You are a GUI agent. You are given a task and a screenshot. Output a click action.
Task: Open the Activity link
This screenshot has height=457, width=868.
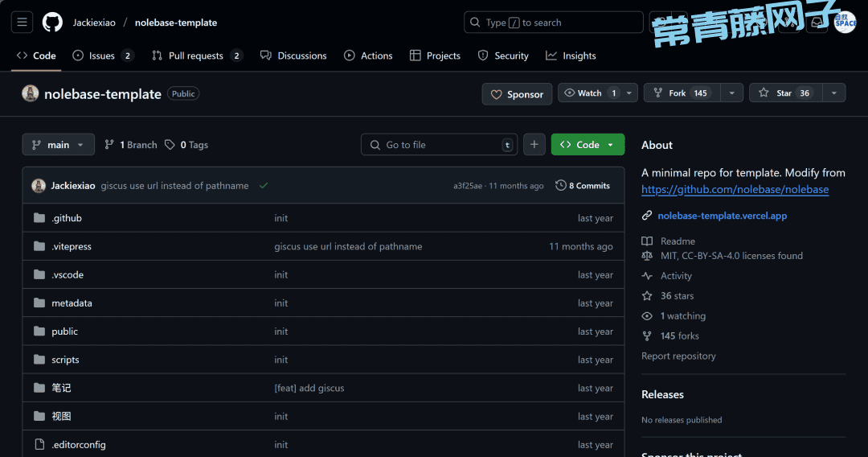click(676, 275)
